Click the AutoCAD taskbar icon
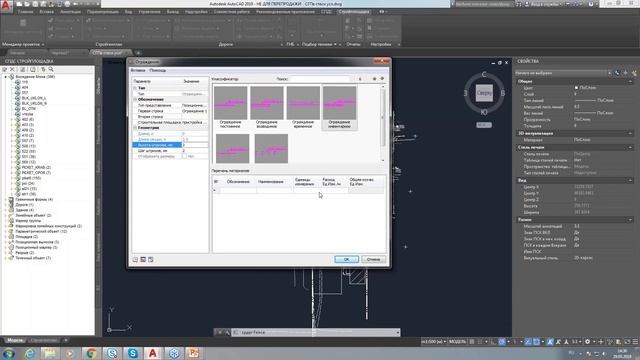The width and height of the screenshot is (640, 360). 153,353
